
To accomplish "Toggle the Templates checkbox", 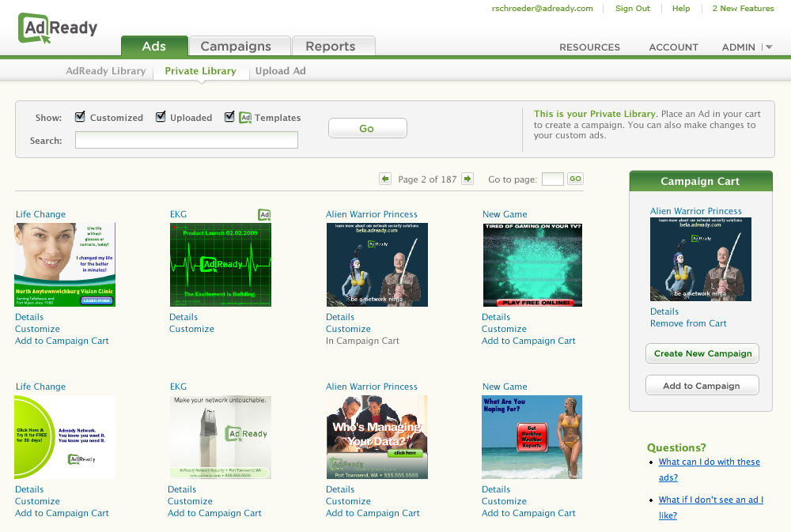I will click(x=229, y=117).
